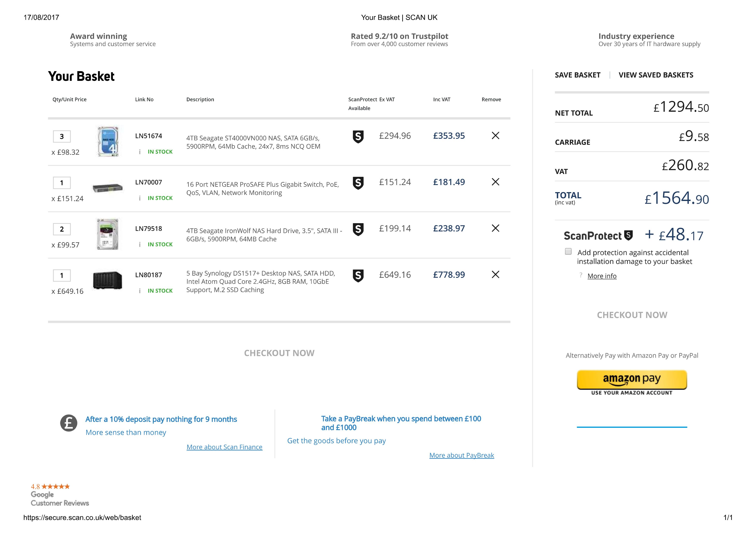The image size is (756, 535).
Task: Open ScanProtect More info link
Action: click(x=602, y=276)
